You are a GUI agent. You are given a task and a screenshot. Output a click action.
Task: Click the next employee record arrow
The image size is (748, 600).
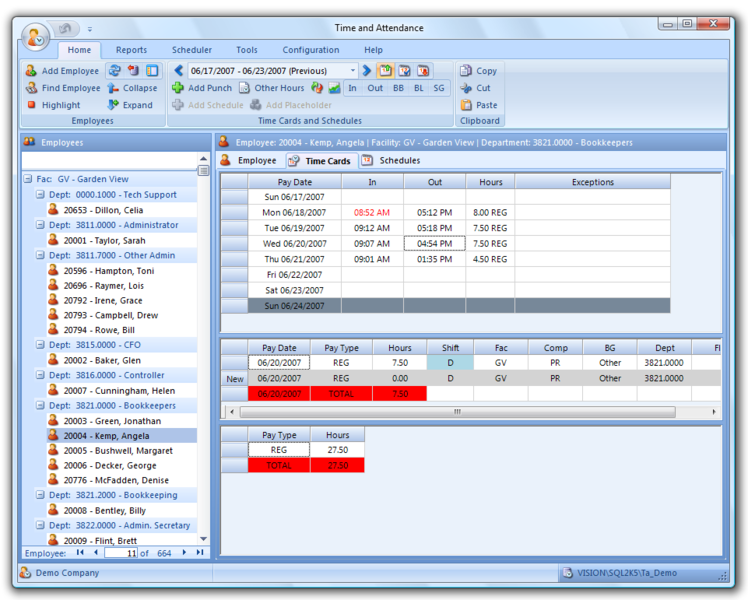pos(184,553)
